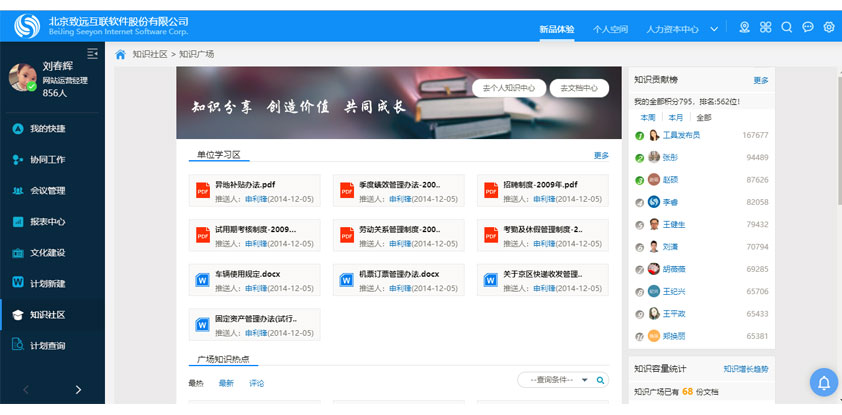Click Word icon of 车辆使用规定.docx
Viewport: 842px width, 415px height.
(x=203, y=280)
